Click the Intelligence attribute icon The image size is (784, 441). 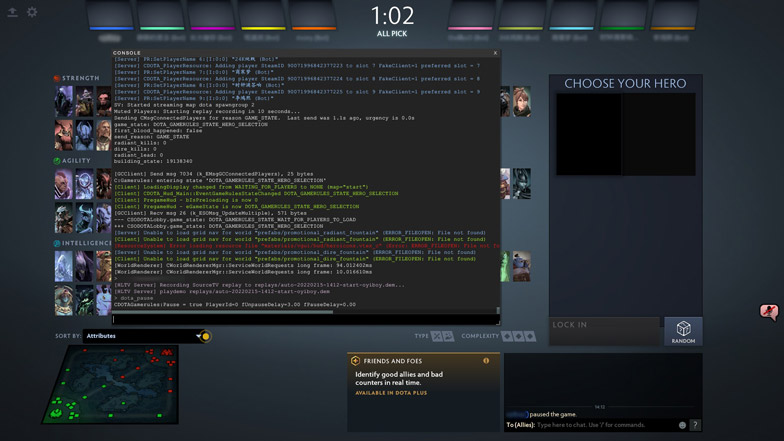56,243
